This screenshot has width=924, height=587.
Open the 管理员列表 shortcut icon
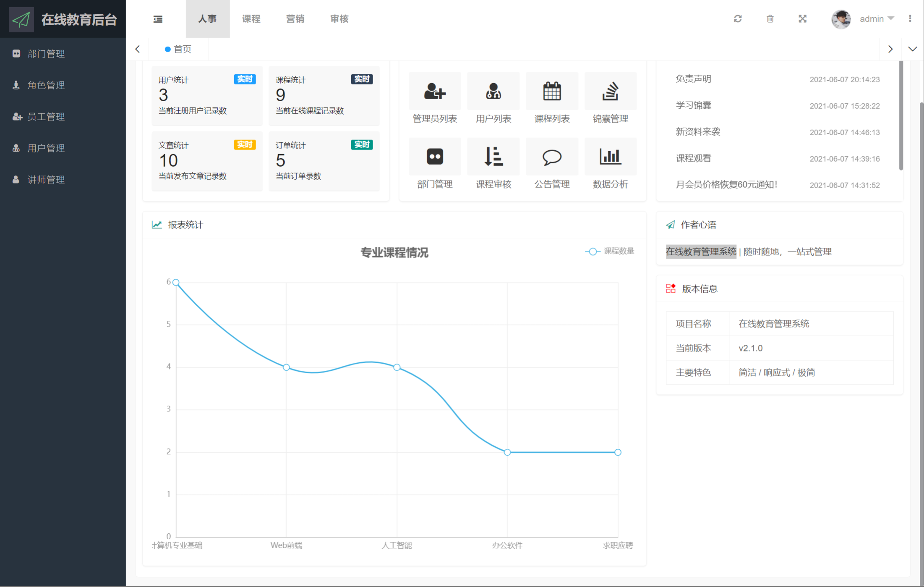tap(435, 92)
